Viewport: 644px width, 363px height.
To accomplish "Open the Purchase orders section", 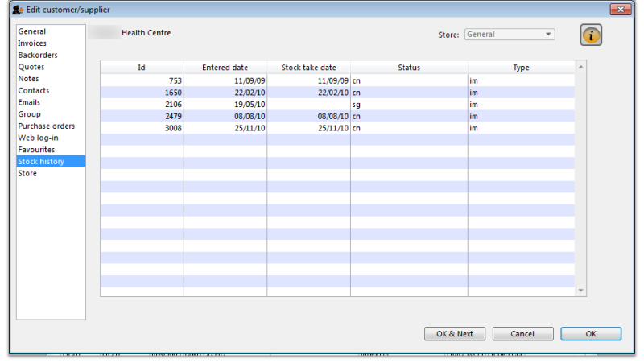I will (46, 126).
